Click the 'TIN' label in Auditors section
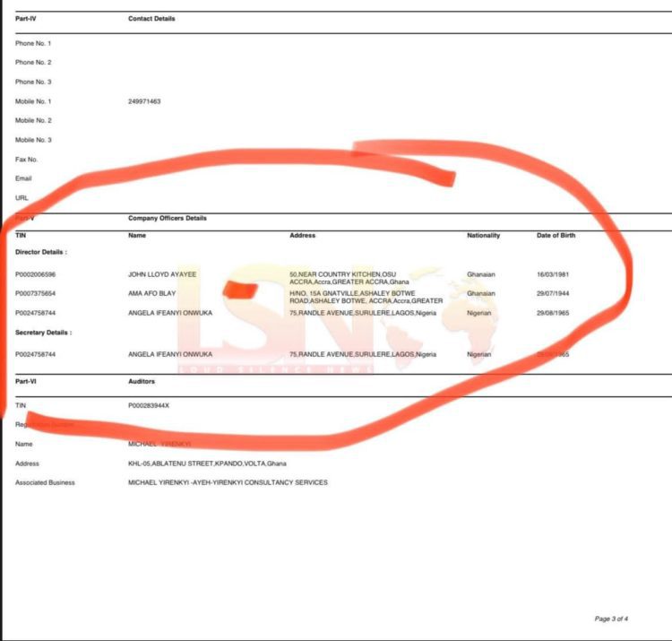Image resolution: width=672 pixels, height=641 pixels. 21,405
